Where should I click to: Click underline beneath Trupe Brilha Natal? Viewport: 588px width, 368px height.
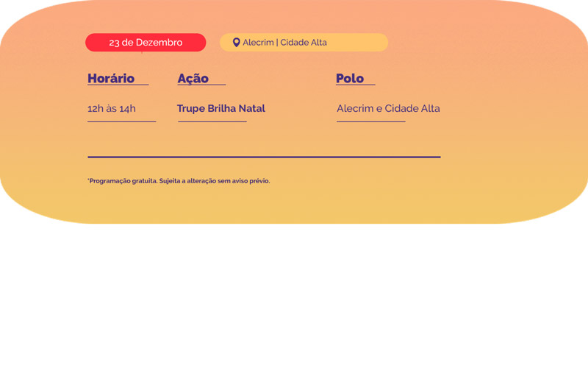click(x=212, y=121)
